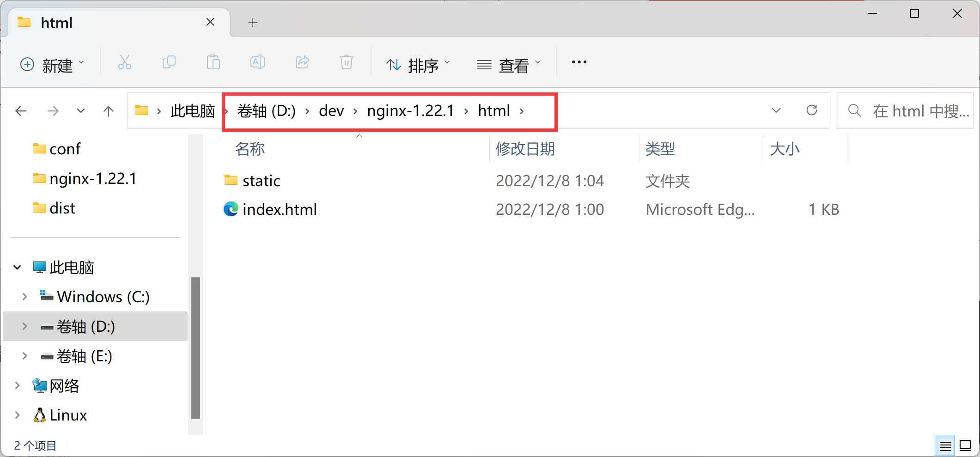This screenshot has height=457, width=980.
Task: Click the Cut icon in the toolbar
Action: point(124,62)
